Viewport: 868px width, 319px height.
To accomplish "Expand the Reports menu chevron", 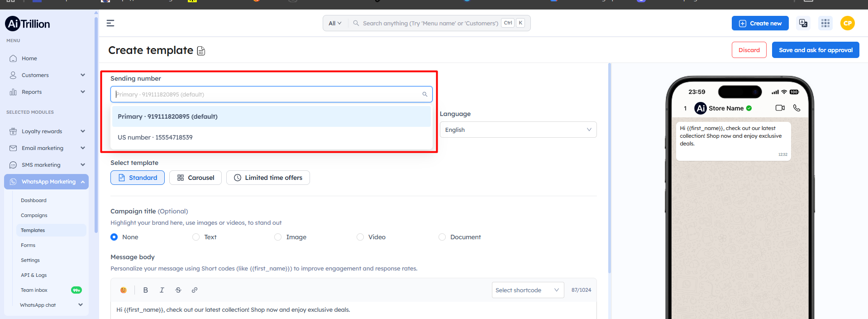I will tap(83, 92).
